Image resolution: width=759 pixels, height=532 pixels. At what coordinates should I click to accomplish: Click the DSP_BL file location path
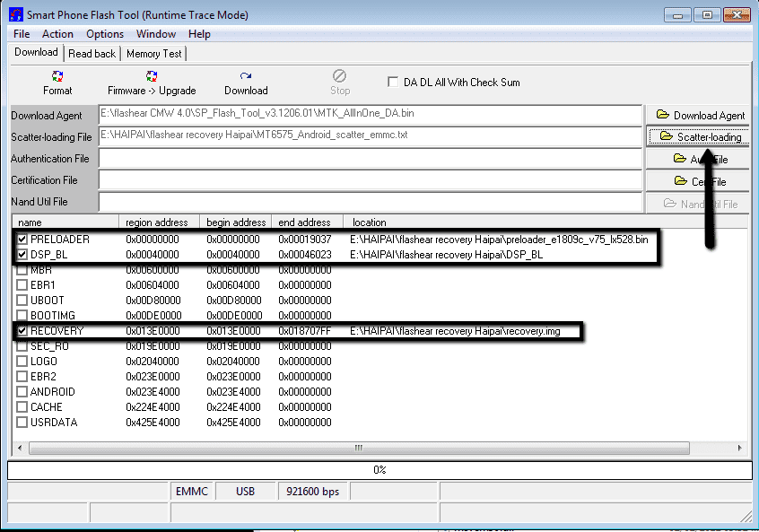(446, 255)
